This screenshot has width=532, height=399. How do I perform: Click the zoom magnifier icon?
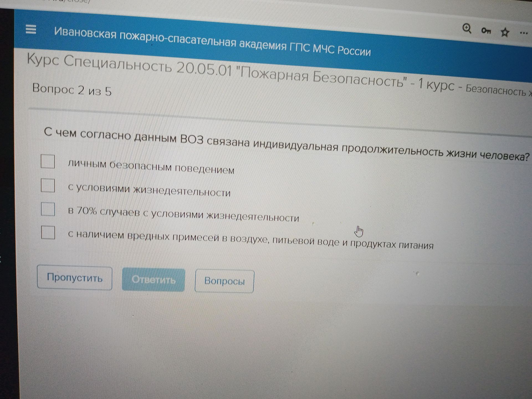pos(467,29)
